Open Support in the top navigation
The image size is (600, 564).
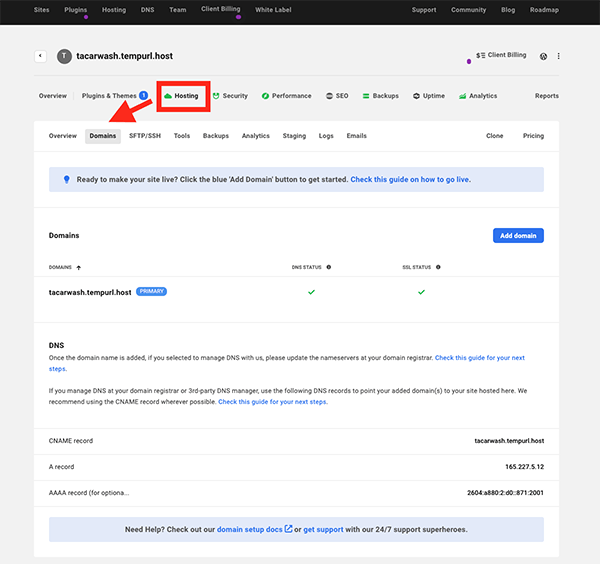point(424,10)
